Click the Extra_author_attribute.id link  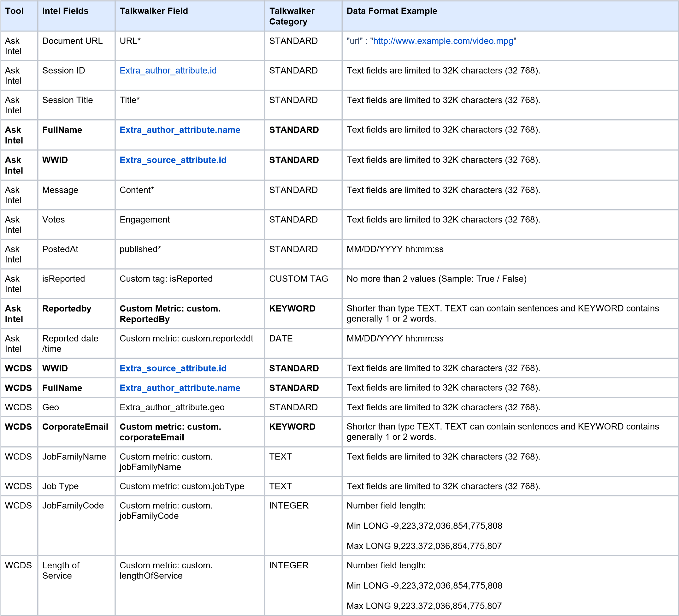(168, 70)
